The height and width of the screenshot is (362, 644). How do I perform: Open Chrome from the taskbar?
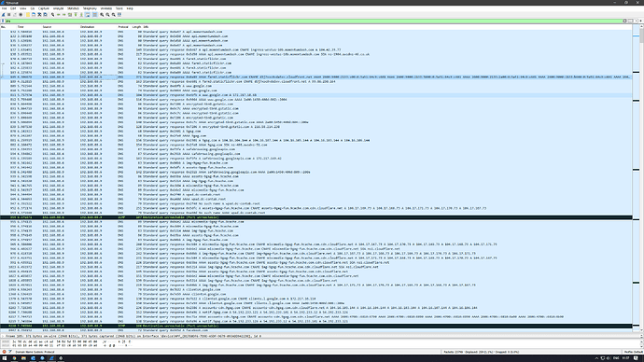[14, 358]
